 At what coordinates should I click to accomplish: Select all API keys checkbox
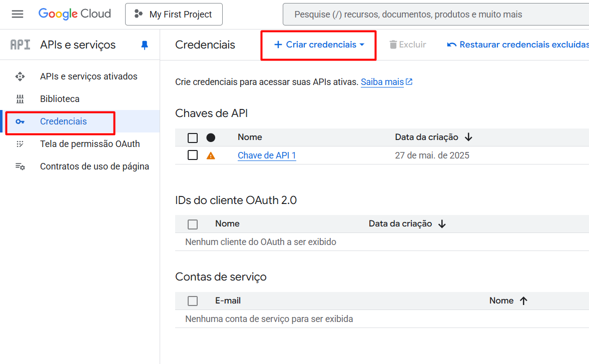click(x=193, y=137)
